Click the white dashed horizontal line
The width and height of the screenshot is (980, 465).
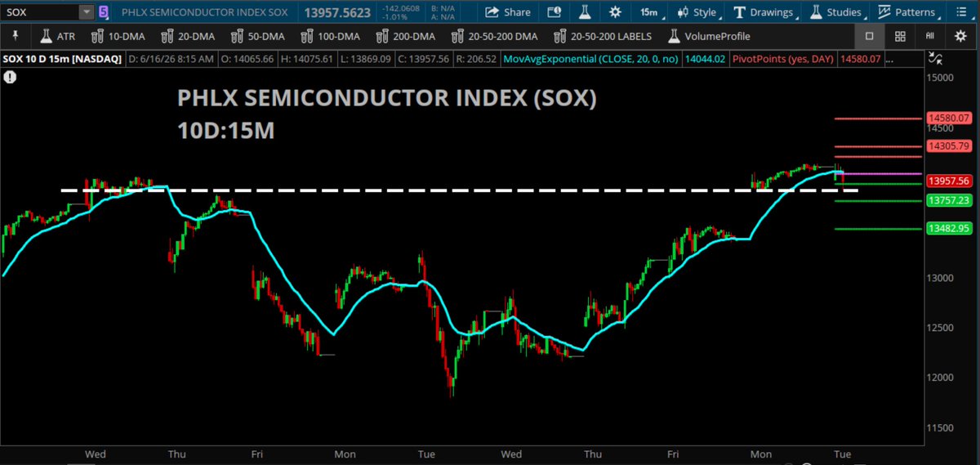(460, 190)
